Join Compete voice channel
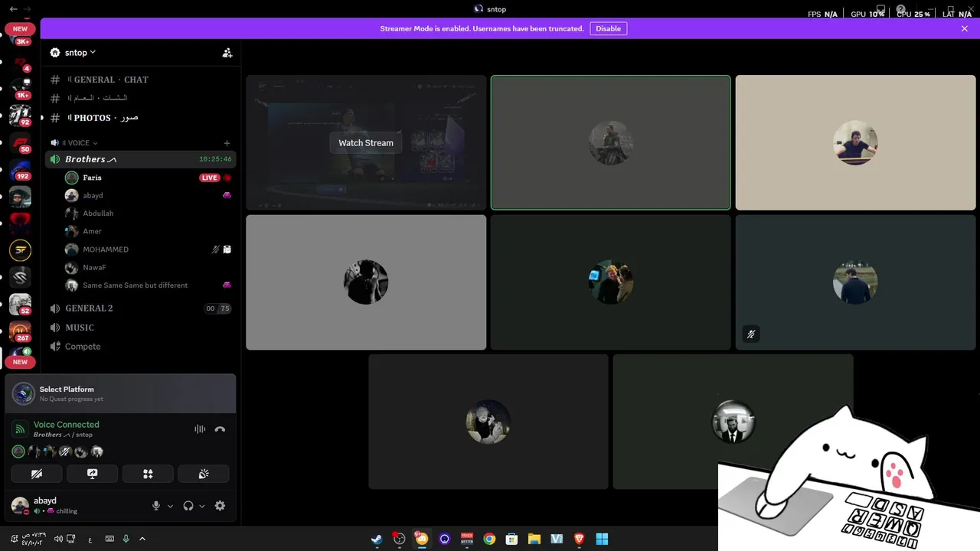 [x=140, y=347]
